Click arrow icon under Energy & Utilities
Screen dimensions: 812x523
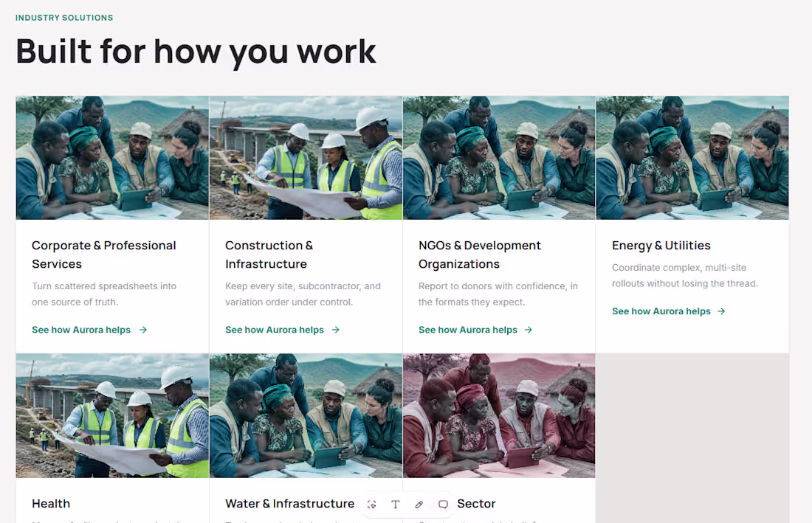pos(721,311)
